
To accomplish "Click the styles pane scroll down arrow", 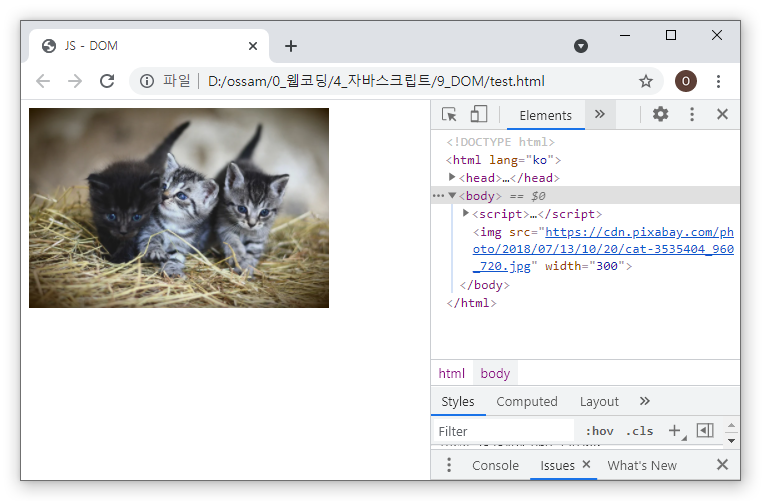I will [x=731, y=440].
